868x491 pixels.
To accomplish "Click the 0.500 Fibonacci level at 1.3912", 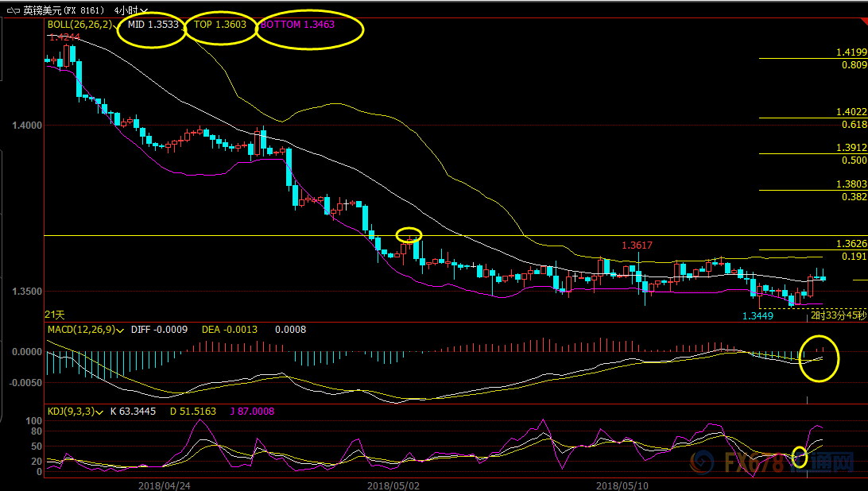I will [854, 160].
